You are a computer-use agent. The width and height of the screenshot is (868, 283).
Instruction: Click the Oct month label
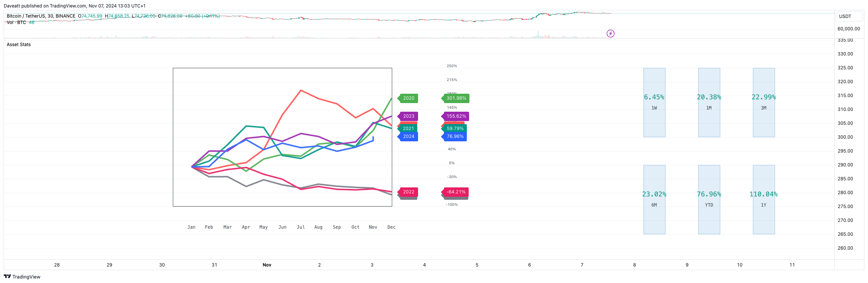355,227
